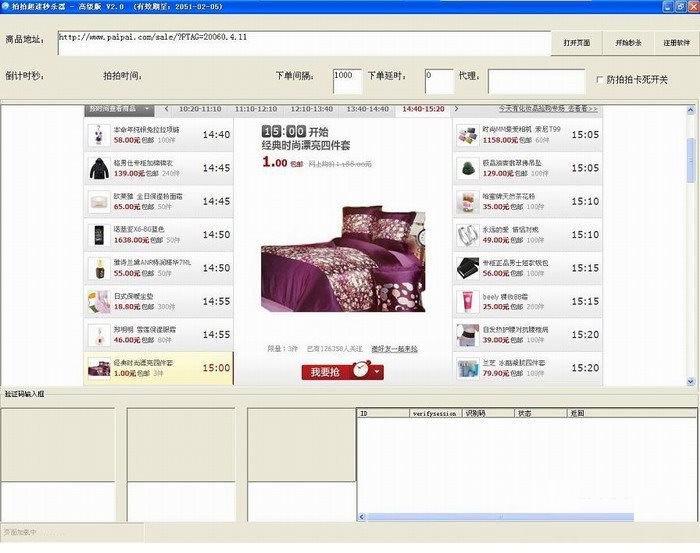Click the second captcha input box

click(181, 501)
